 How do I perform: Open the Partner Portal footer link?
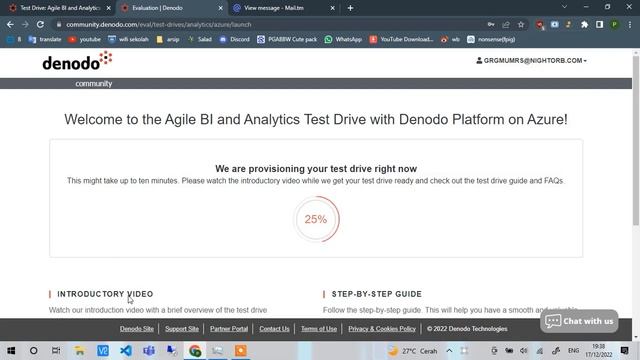tap(229, 329)
